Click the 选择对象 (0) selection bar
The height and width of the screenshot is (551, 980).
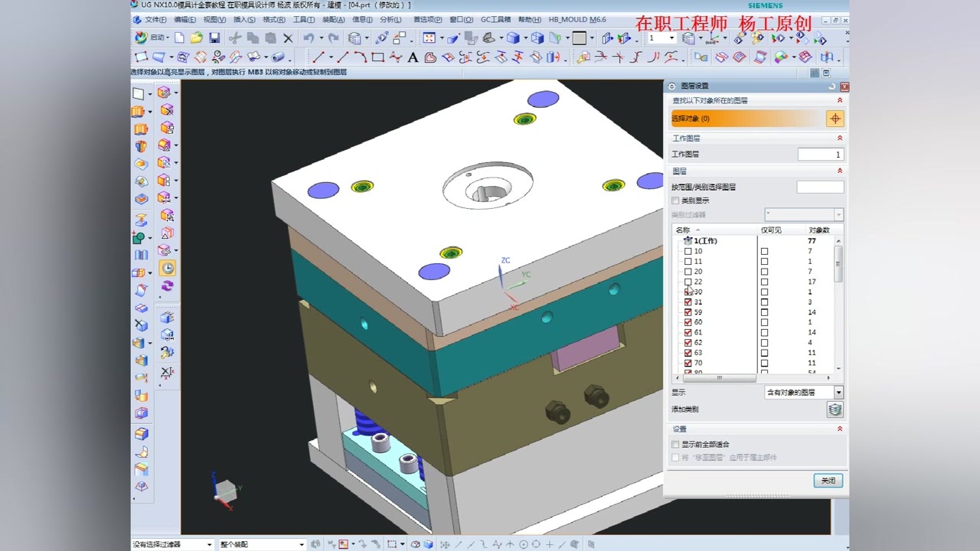click(x=747, y=119)
